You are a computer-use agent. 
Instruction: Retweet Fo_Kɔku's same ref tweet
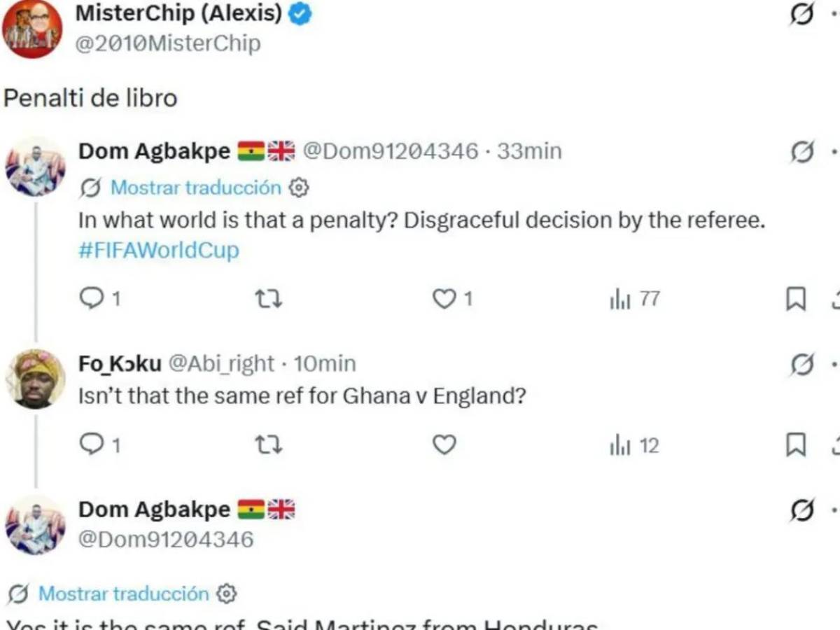268,445
